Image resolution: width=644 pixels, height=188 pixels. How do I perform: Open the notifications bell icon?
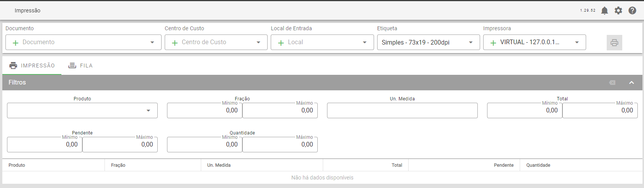604,10
